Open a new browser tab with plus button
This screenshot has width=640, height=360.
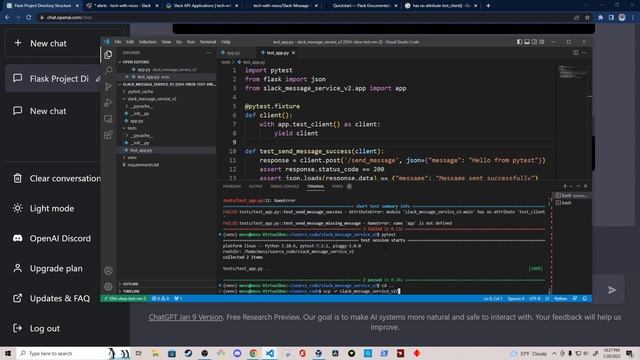pyautogui.click(x=488, y=6)
